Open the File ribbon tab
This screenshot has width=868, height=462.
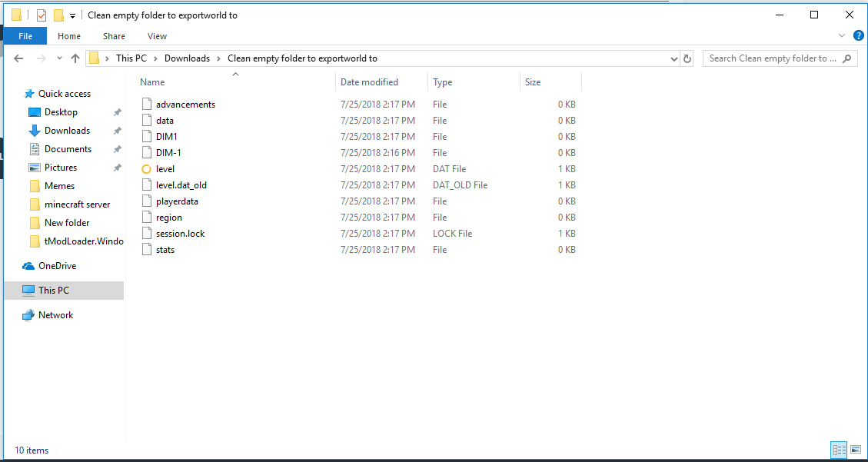point(25,36)
